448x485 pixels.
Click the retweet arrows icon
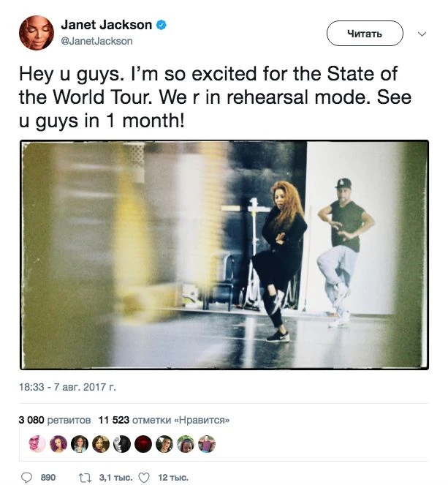pos(85,477)
